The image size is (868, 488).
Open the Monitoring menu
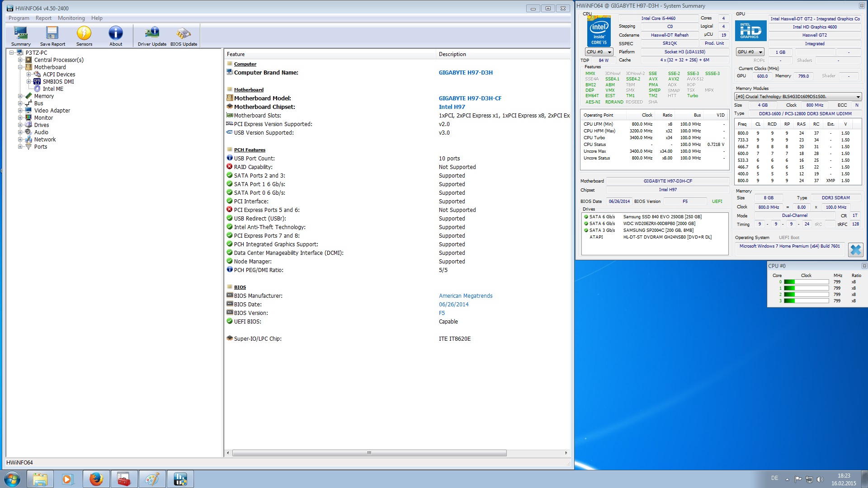pos(71,18)
